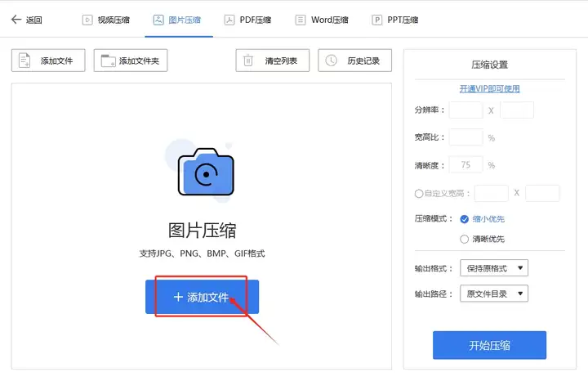
Task: Clear the list with 清空列表
Action: [273, 60]
